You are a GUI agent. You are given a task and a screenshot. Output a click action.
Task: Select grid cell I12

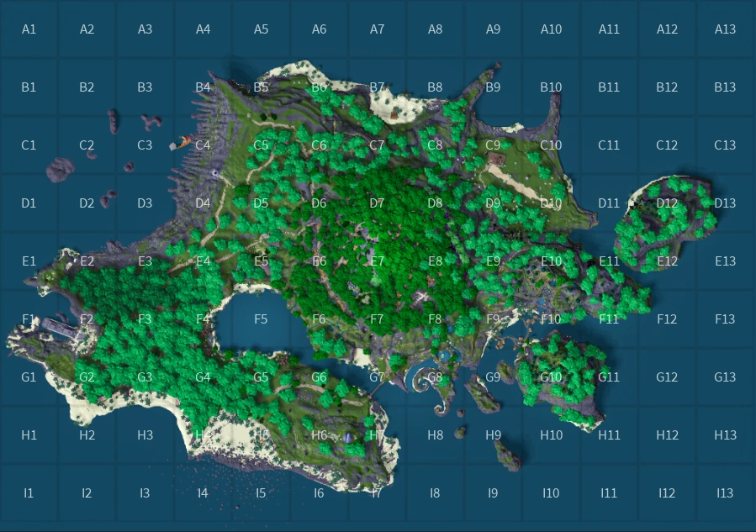[x=668, y=493]
